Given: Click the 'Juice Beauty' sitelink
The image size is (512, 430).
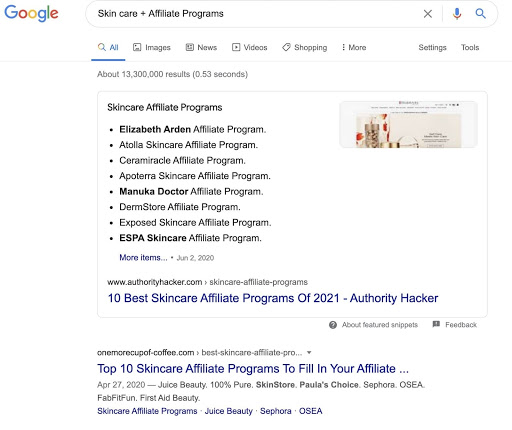Looking at the screenshot, I should click(229, 411).
